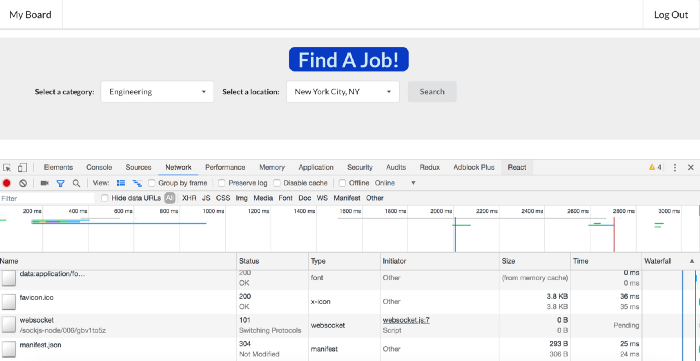700x361 pixels.
Task: Click data:application font file icon
Action: click(x=8, y=278)
